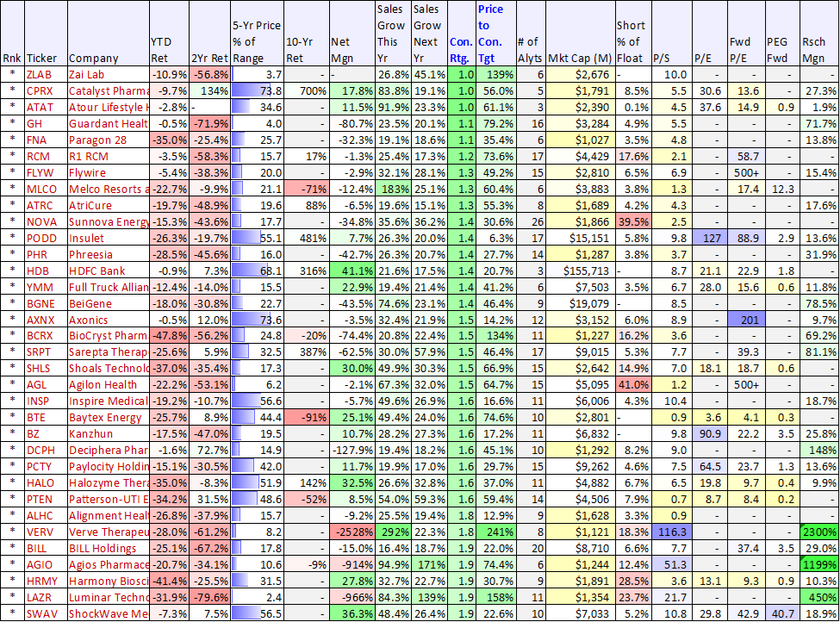
Task: Select R1 RCM forward P/E 58.7
Action: (746, 157)
